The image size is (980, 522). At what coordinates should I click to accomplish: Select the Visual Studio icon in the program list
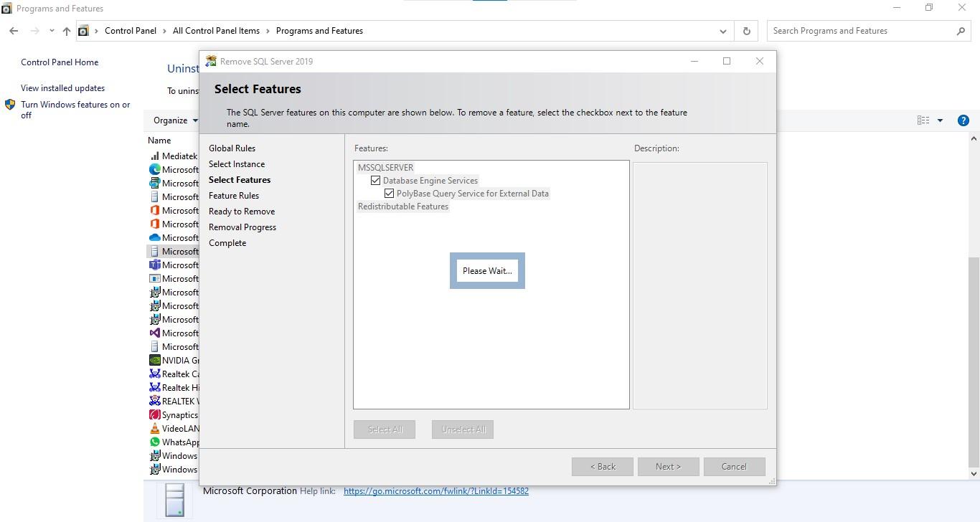(154, 333)
